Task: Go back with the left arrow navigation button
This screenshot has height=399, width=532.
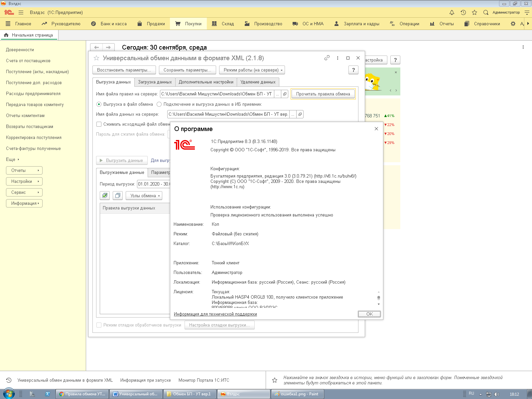Action: (x=96, y=47)
